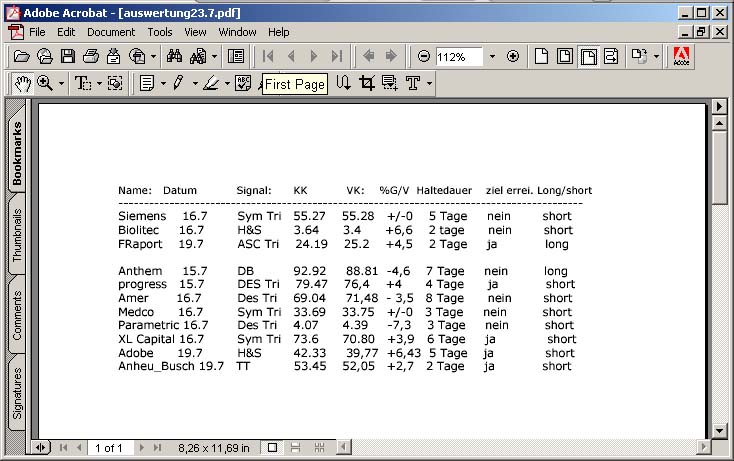Open the Help menu
Image resolution: width=734 pixels, height=461 pixels.
[279, 32]
